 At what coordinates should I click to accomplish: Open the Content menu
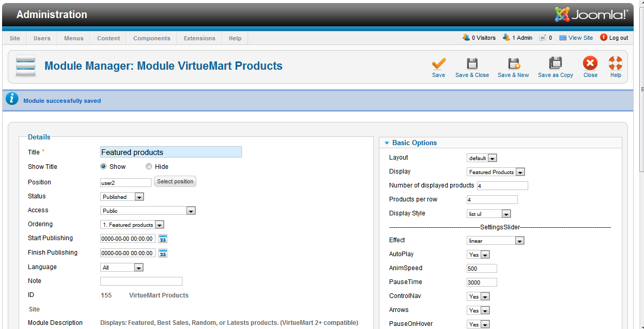pyautogui.click(x=109, y=38)
